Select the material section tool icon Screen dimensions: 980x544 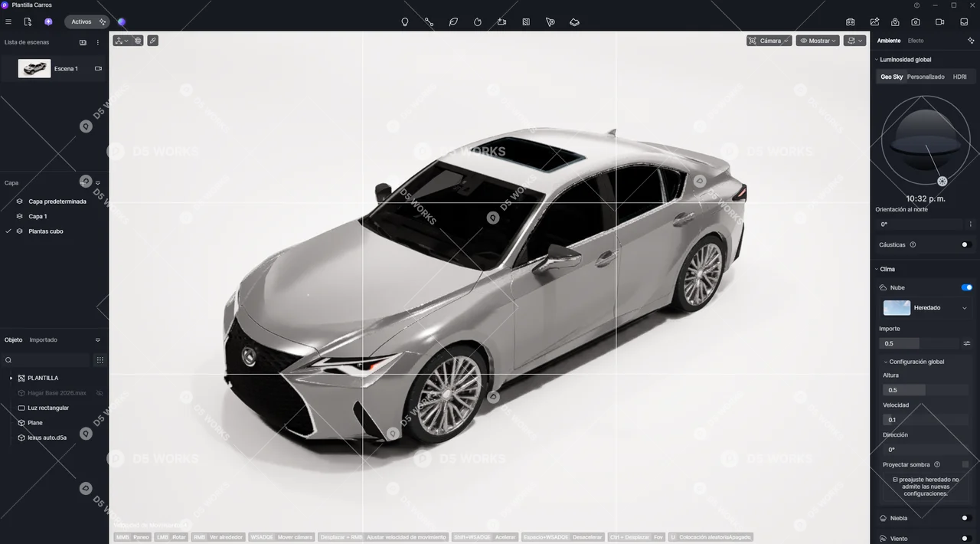coord(526,21)
